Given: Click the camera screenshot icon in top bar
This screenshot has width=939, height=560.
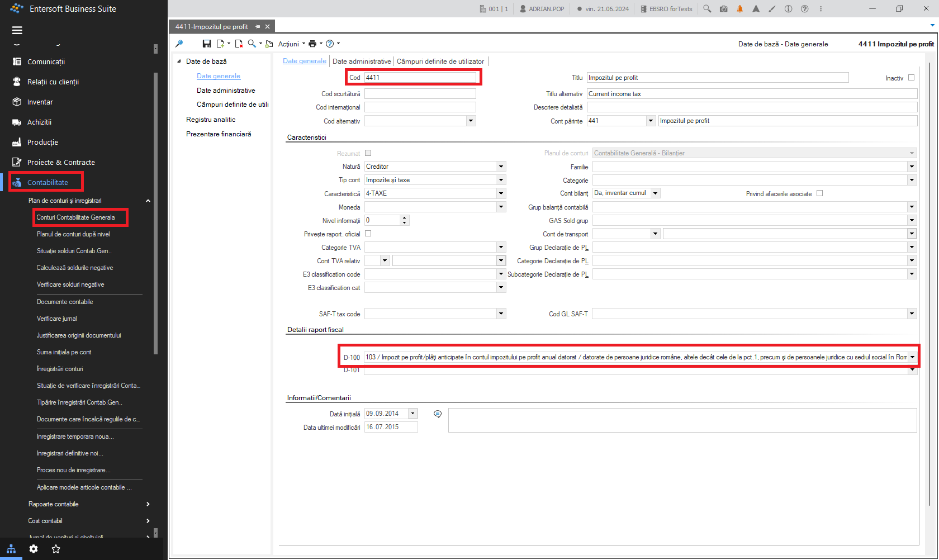Looking at the screenshot, I should pyautogui.click(x=723, y=9).
